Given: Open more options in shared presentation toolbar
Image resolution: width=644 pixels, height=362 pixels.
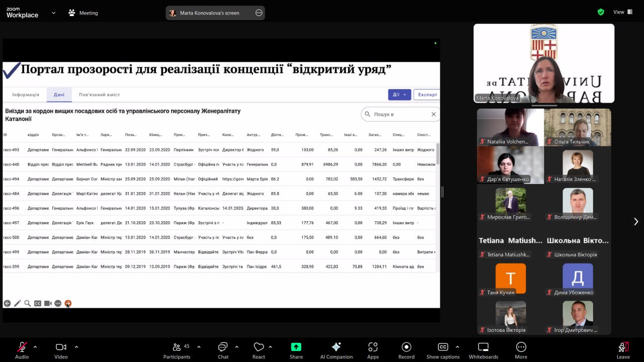Looking at the screenshot, I should tap(58, 303).
